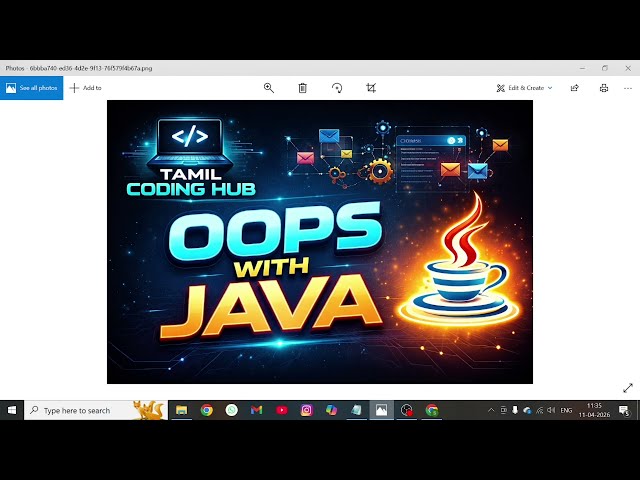Click the Share icon

pyautogui.click(x=575, y=88)
